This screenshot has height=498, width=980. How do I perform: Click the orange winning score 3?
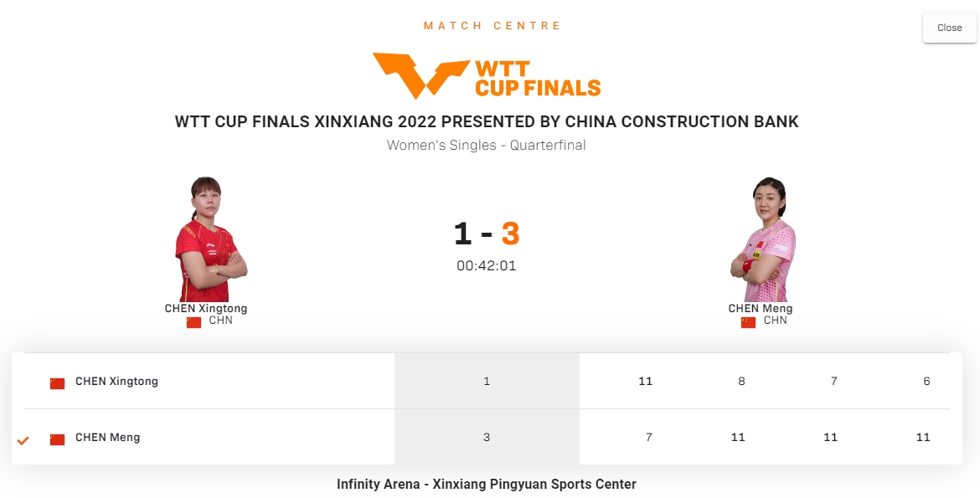(x=510, y=234)
